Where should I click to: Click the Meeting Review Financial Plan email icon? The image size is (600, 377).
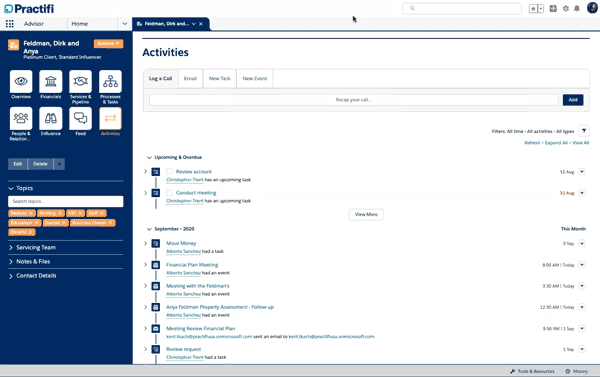pyautogui.click(x=156, y=328)
